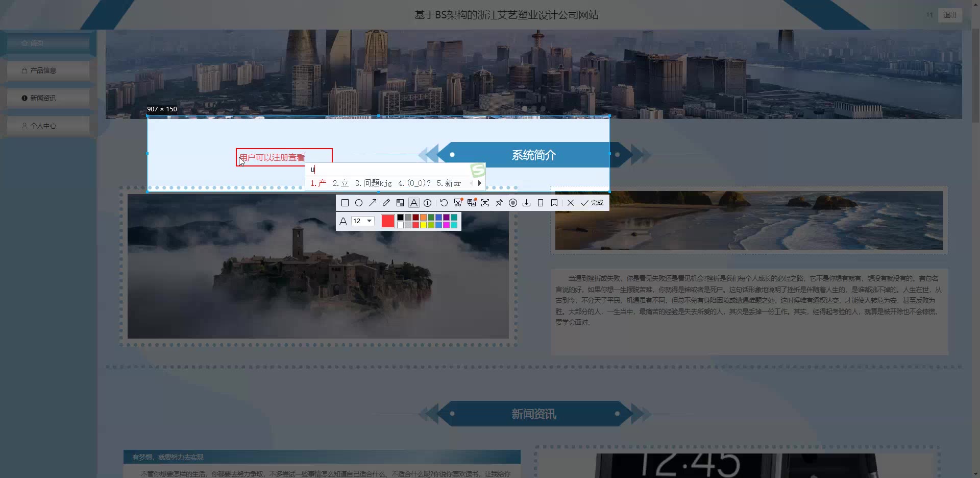Click the site title 基于BS架构的浙江艾艺塑业设计公司网站
This screenshot has height=478, width=980.
pyautogui.click(x=506, y=15)
